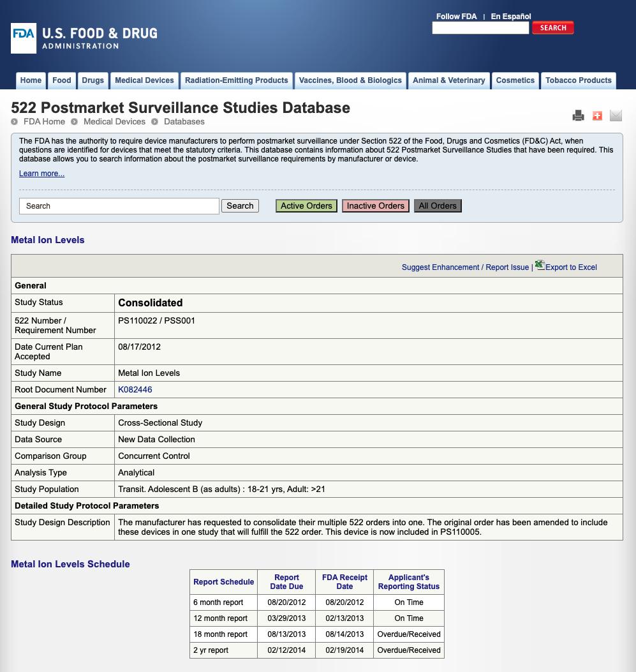Click Suggest Enhancement / Report Issue link
The image size is (636, 672).
click(465, 267)
